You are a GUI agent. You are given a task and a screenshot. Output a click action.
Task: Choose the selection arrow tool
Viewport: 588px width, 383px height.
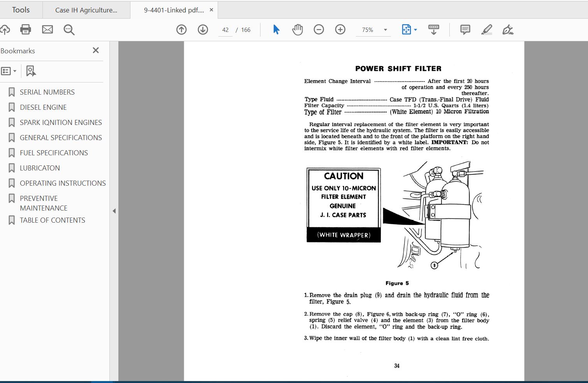pyautogui.click(x=276, y=30)
